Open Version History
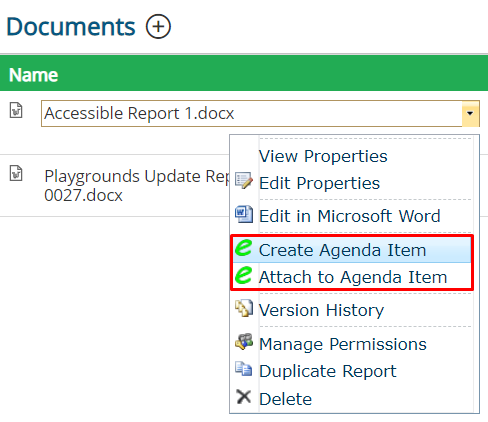 [x=321, y=310]
